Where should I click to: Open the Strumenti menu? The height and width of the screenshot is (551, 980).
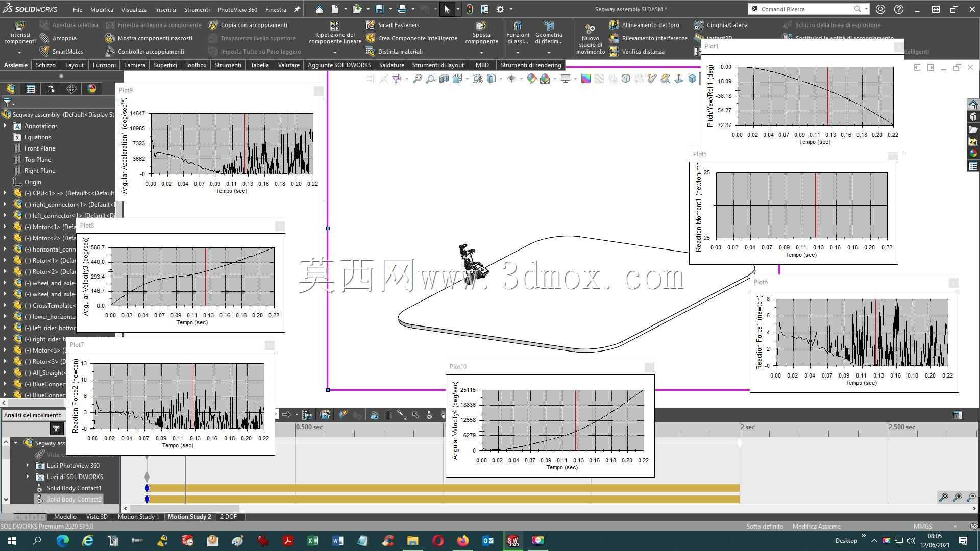coord(197,9)
